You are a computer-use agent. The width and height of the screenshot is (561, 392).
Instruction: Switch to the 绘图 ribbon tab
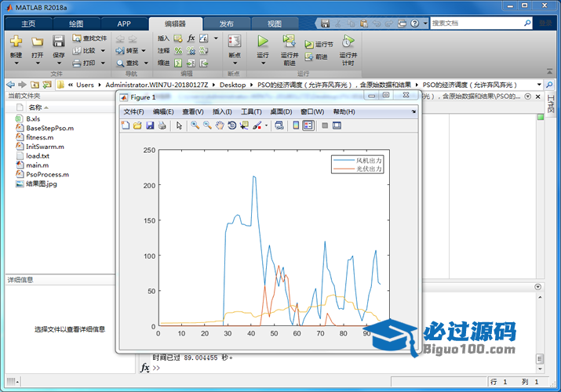(77, 24)
